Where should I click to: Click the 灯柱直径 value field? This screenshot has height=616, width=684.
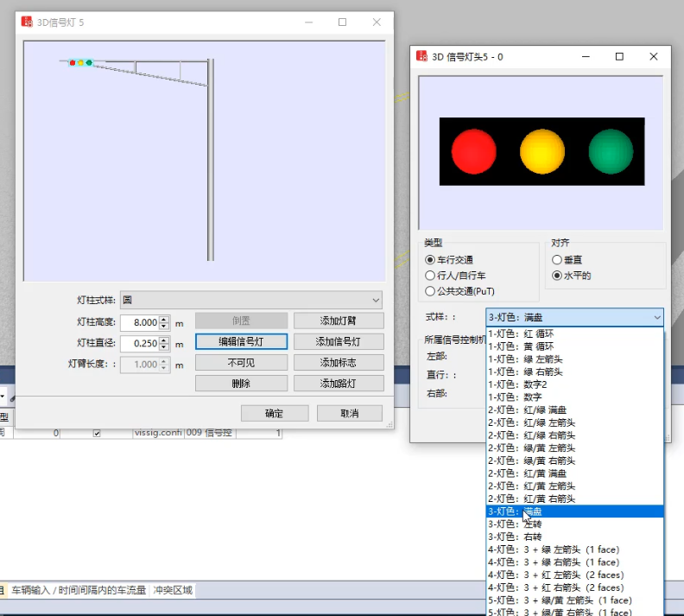[140, 344]
